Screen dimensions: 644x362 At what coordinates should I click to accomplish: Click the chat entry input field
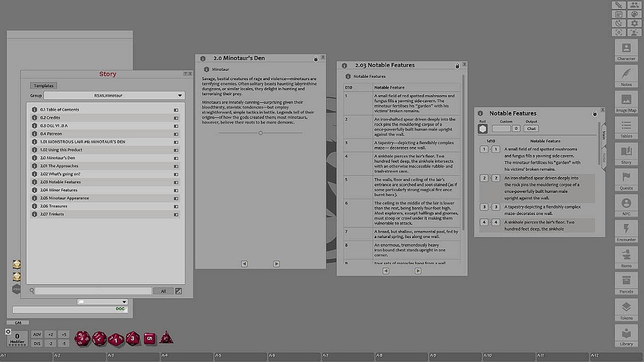tap(70, 310)
